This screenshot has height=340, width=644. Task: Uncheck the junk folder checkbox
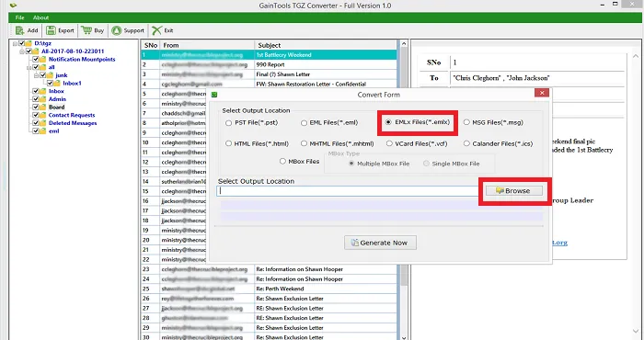(42, 75)
